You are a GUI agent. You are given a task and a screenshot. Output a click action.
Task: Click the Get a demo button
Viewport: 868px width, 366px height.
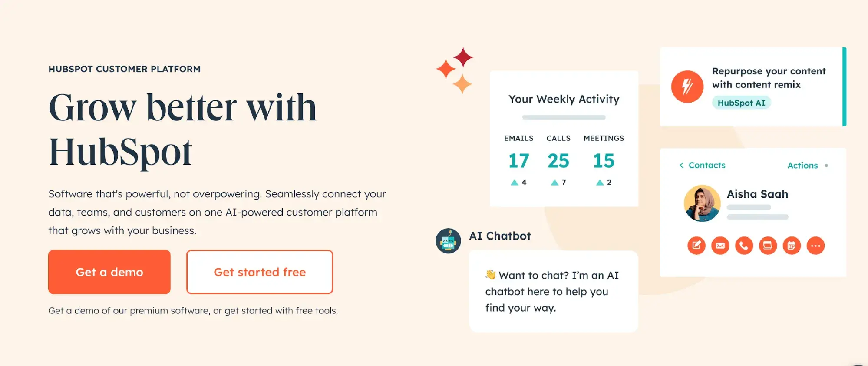click(109, 272)
